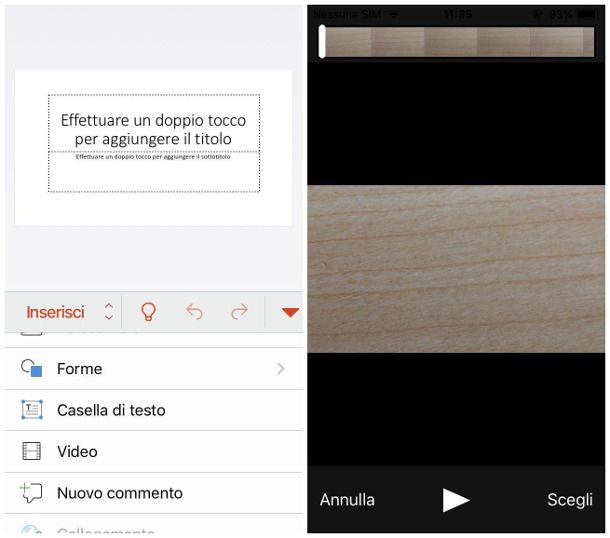The height and width of the screenshot is (538, 610).
Task: Confirm the video with the Scegli button
Action: tap(569, 500)
